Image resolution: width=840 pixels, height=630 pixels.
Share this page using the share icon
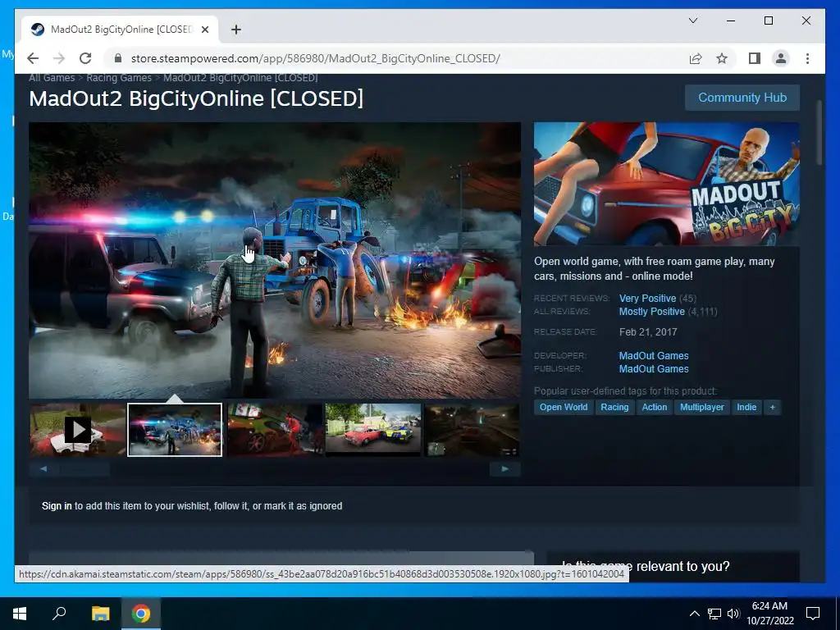tap(696, 58)
